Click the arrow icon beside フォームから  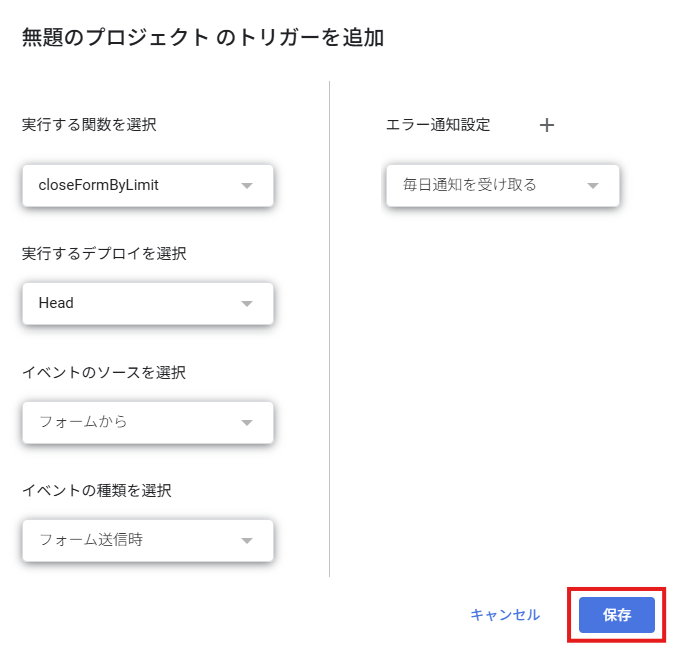point(247,422)
